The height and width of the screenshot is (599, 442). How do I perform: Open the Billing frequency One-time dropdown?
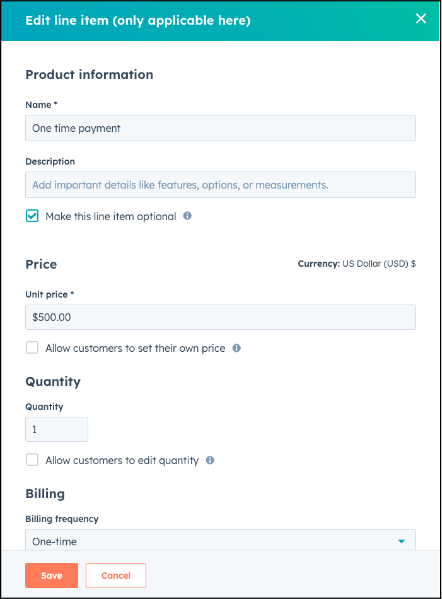pos(220,540)
